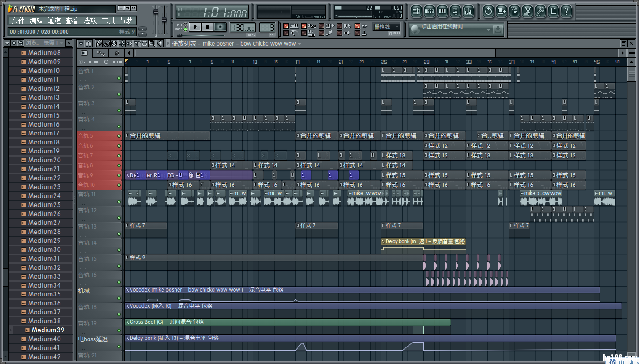The height and width of the screenshot is (364, 639).
Task: Open the 通道 menu
Action: pyautogui.click(x=54, y=21)
